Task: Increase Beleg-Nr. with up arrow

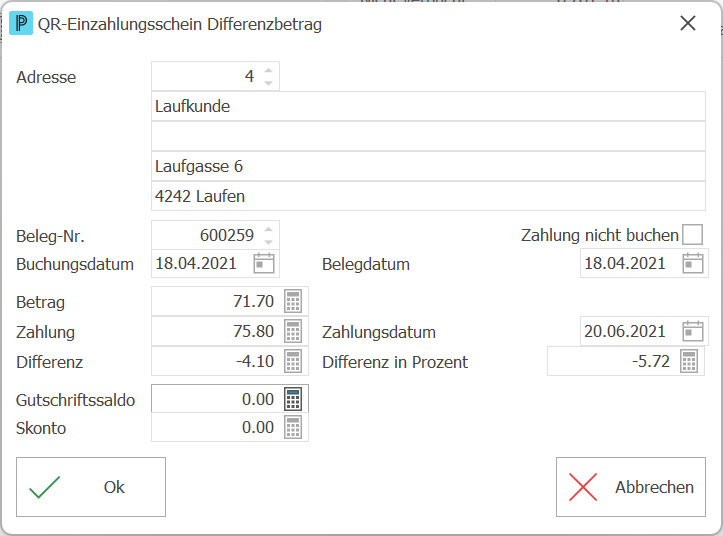Action: [268, 230]
